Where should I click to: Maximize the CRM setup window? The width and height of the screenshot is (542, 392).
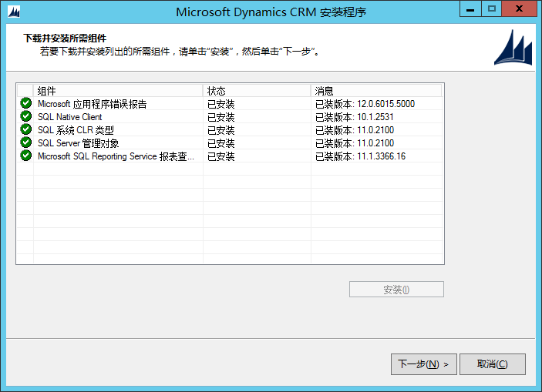point(492,9)
